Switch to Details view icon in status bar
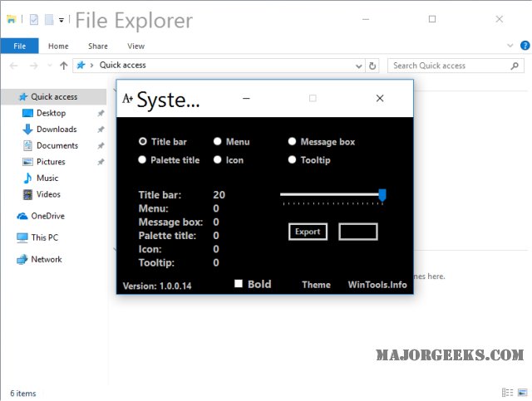The height and width of the screenshot is (401, 532). [x=507, y=392]
